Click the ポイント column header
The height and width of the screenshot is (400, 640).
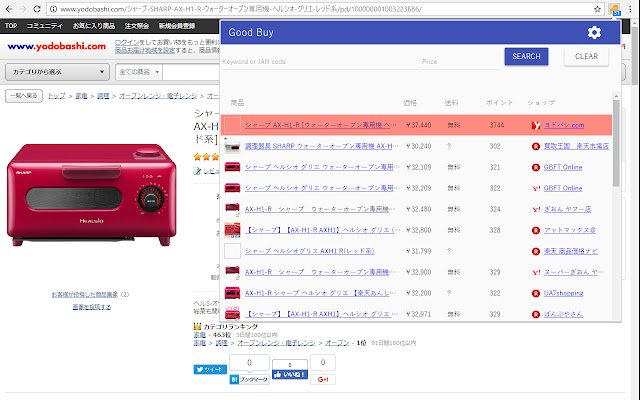[499, 103]
